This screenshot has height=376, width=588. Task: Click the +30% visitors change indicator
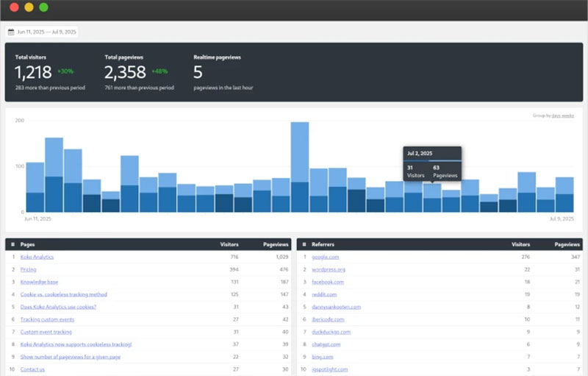65,71
